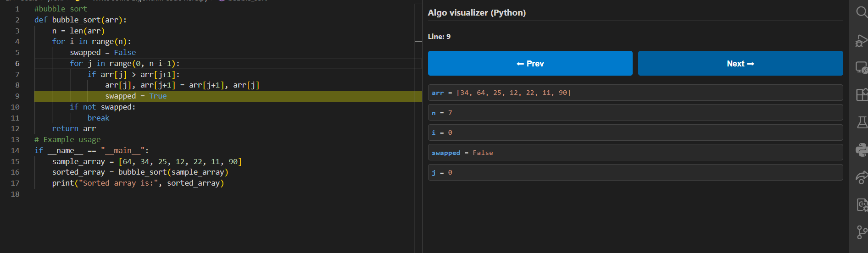Click the Next step button
Image resolution: width=868 pixels, height=253 pixels.
point(740,63)
